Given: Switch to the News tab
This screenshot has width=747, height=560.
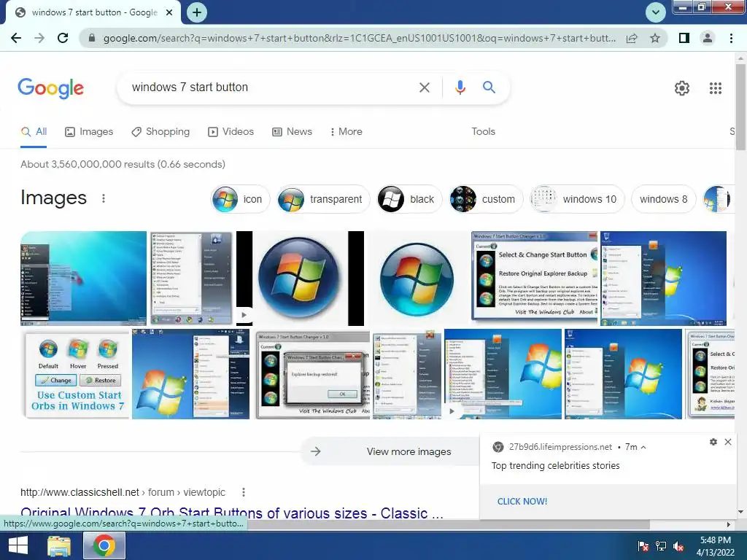Looking at the screenshot, I should point(292,131).
